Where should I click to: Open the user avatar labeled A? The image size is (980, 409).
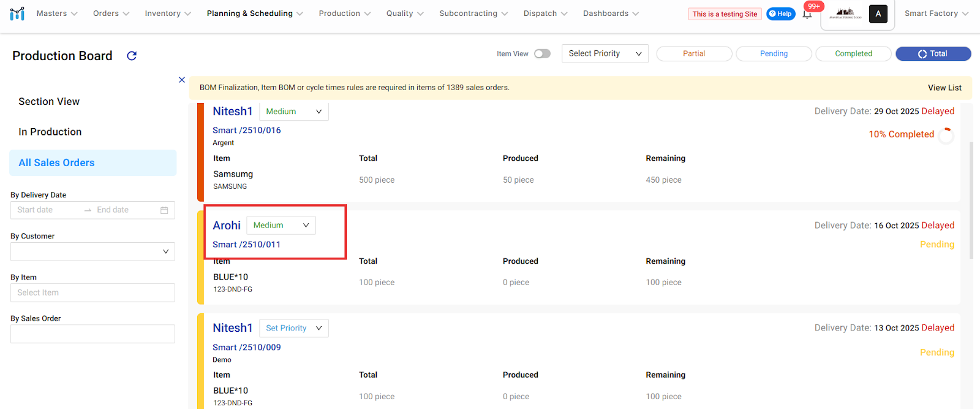pos(878,13)
